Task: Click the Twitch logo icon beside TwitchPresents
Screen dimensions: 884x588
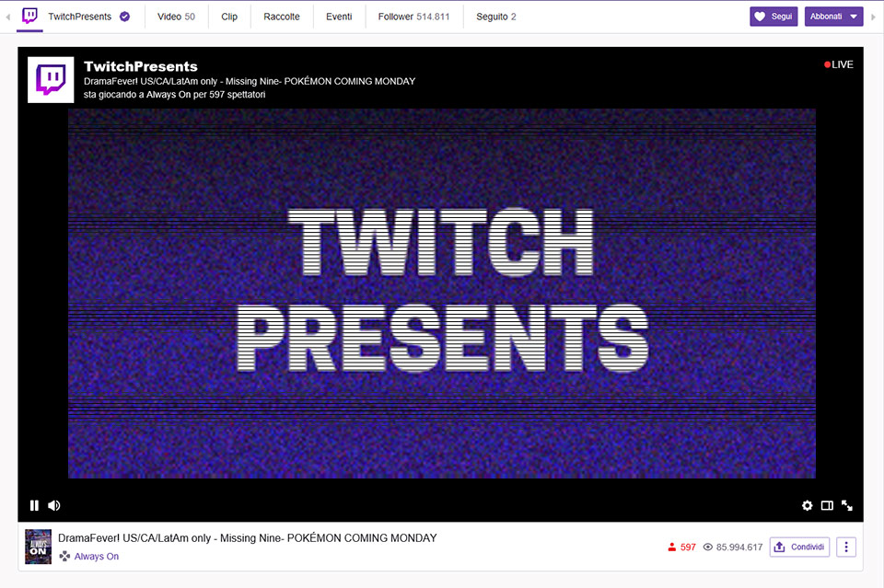Action: click(x=29, y=16)
